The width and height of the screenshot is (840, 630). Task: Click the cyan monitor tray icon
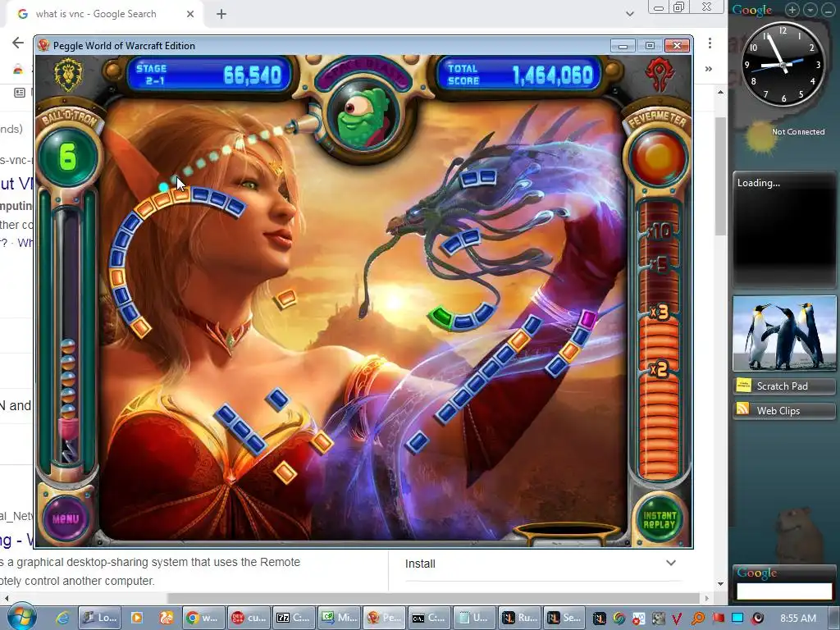[x=737, y=618]
